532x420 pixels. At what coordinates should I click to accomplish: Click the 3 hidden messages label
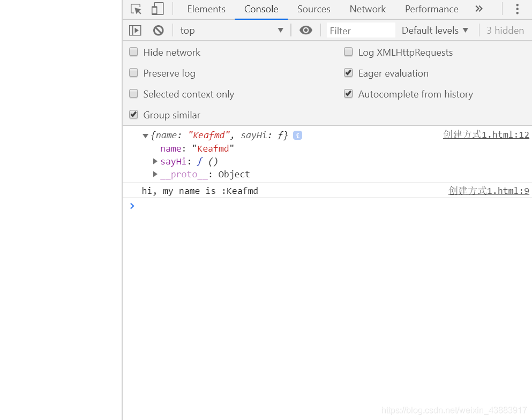tap(505, 31)
